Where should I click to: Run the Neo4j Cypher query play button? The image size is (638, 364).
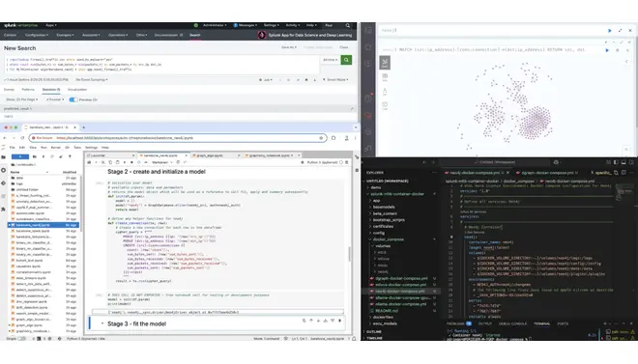(607, 50)
